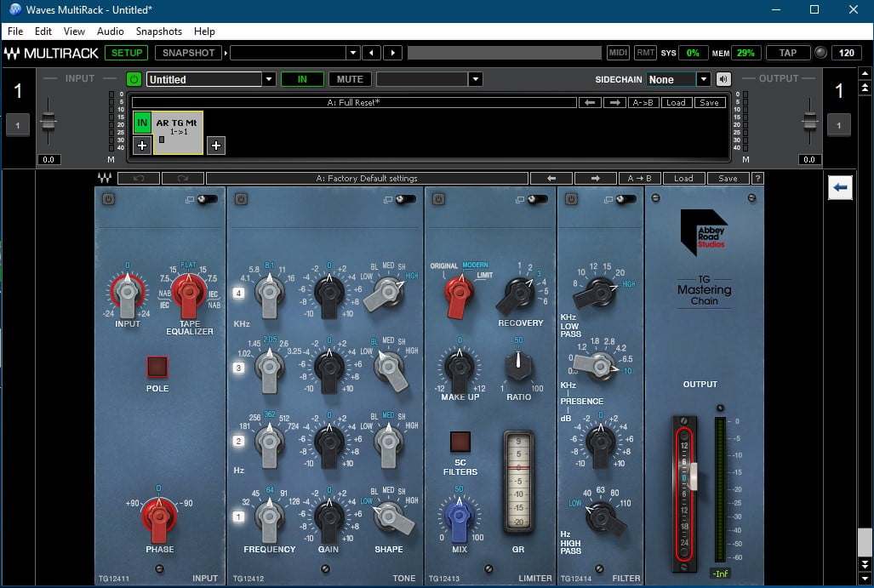Image resolution: width=874 pixels, height=588 pixels.
Task: Tap tempo with the TAP button
Action: click(787, 53)
